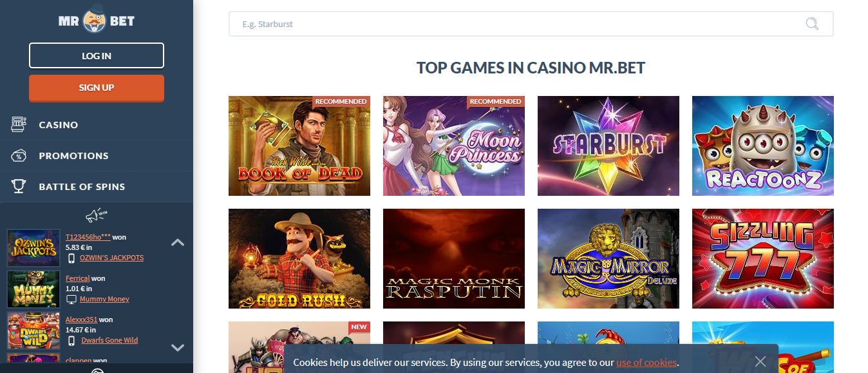Image resolution: width=868 pixels, height=373 pixels.
Task: Click the Mr Bet logo
Action: [x=96, y=21]
